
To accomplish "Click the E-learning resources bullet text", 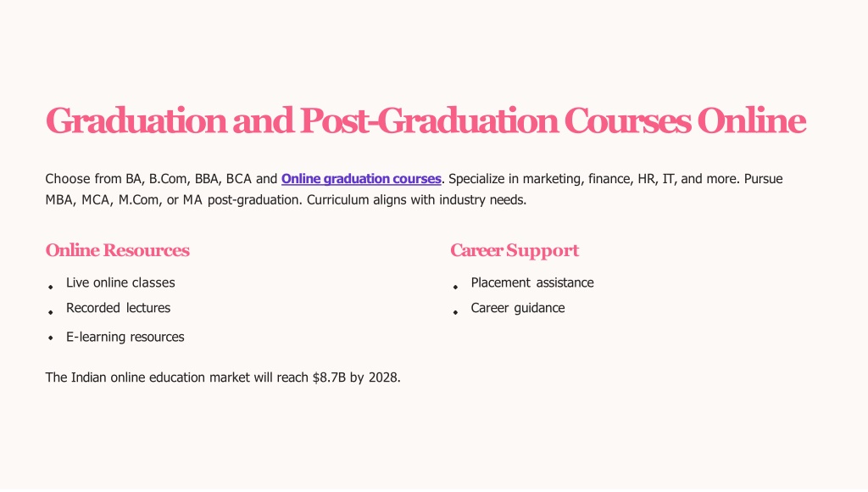I will 125,337.
